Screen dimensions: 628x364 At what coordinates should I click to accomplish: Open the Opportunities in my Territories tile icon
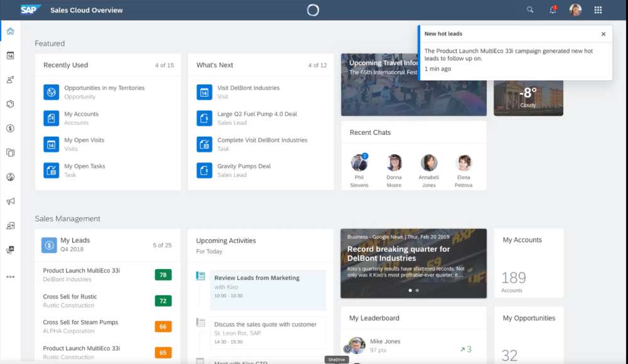pyautogui.click(x=51, y=92)
